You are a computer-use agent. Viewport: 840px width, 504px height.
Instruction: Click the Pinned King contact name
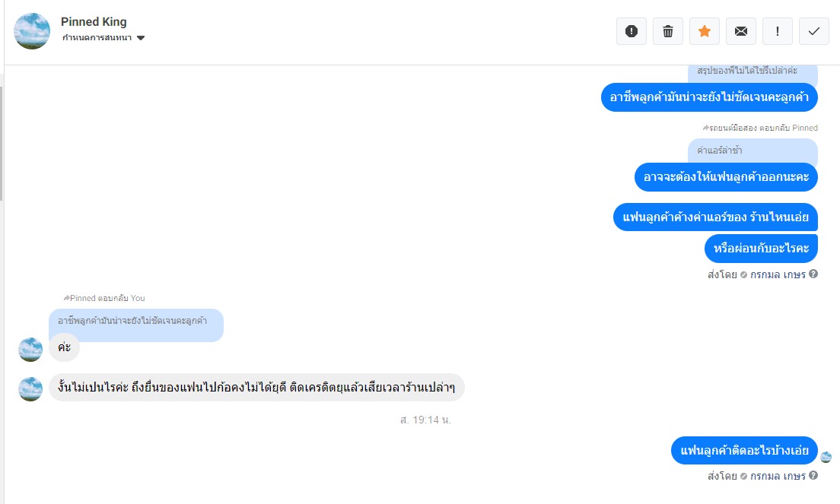pyautogui.click(x=94, y=22)
